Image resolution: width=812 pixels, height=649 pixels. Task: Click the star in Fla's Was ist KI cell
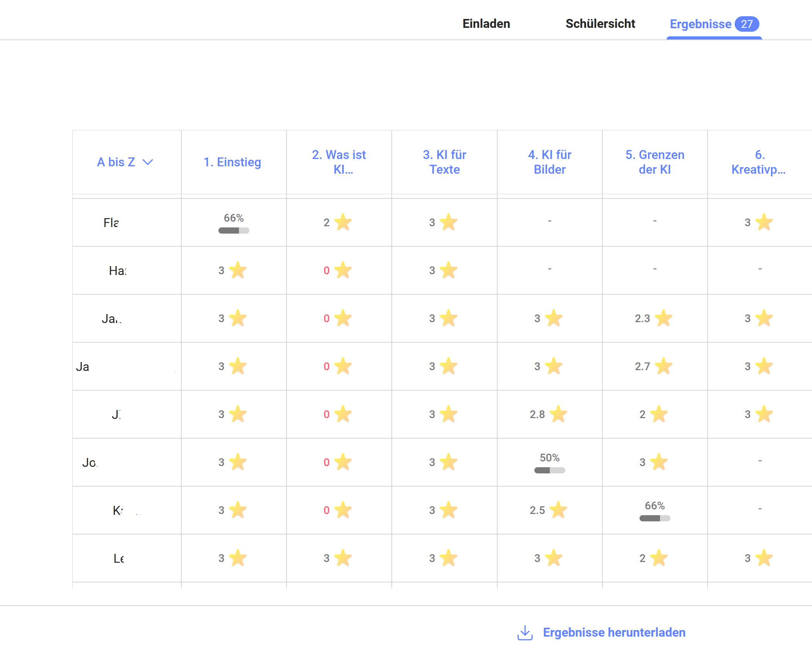tap(343, 222)
